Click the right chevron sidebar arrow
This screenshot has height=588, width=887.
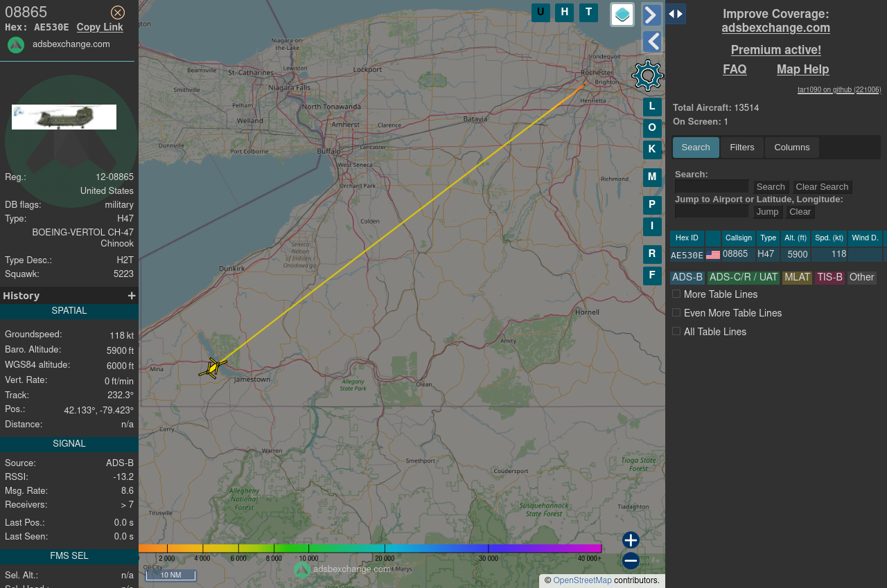(x=651, y=15)
